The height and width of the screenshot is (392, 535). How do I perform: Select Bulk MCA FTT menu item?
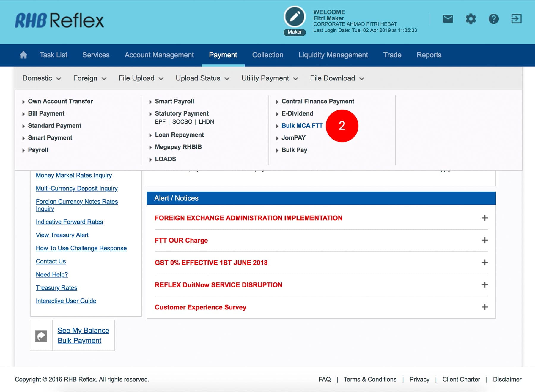(x=302, y=126)
